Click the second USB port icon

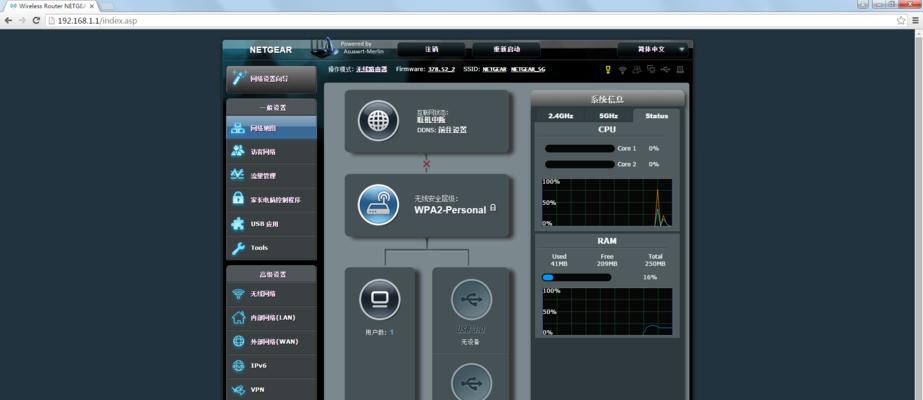[471, 382]
